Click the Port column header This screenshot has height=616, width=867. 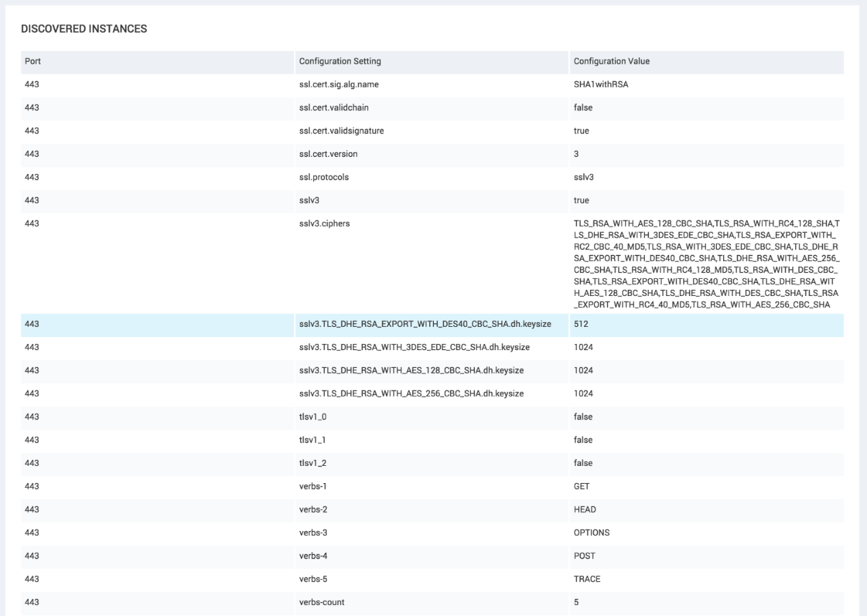point(33,62)
